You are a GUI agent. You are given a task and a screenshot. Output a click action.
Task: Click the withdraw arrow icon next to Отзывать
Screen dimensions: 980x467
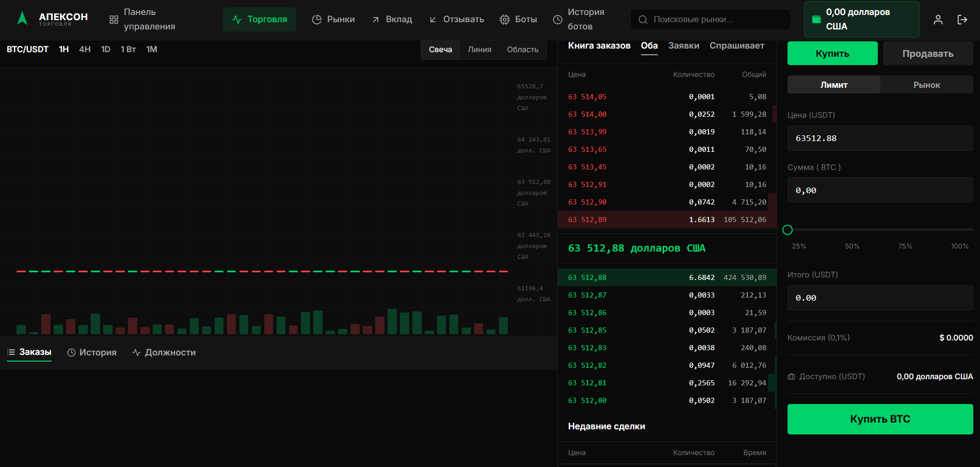(x=433, y=20)
